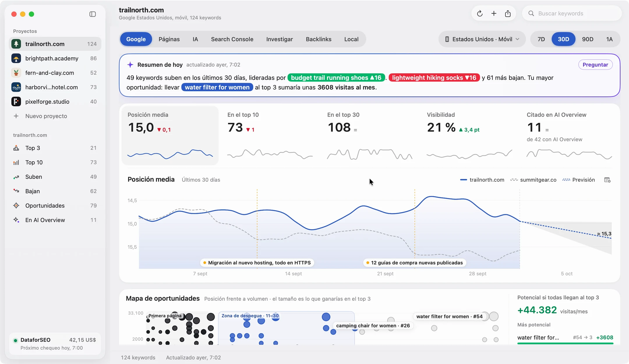Click the Oportunidades target icon
The height and width of the screenshot is (364, 629).
pyautogui.click(x=16, y=206)
